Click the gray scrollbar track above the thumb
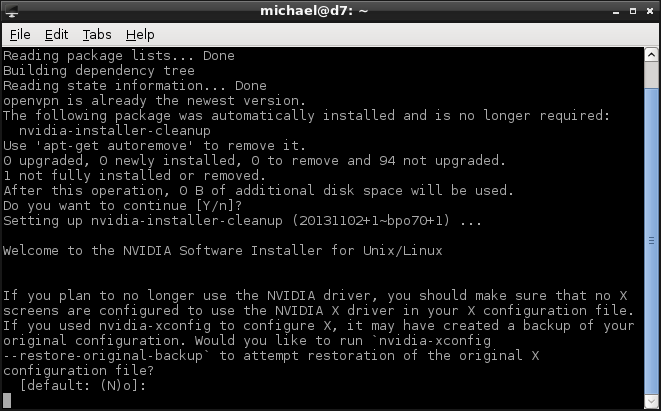Image resolution: width=661 pixels, height=411 pixels. 651,75
